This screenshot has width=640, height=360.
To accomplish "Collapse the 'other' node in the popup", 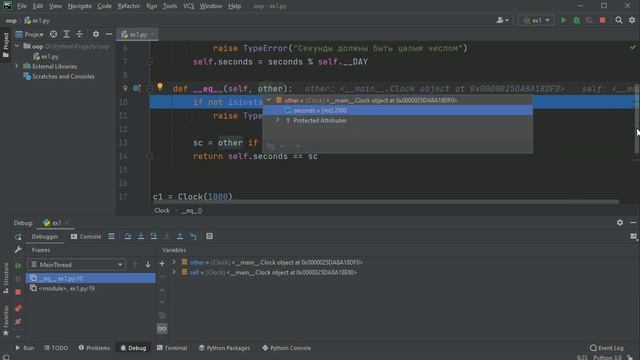I will click(269, 100).
